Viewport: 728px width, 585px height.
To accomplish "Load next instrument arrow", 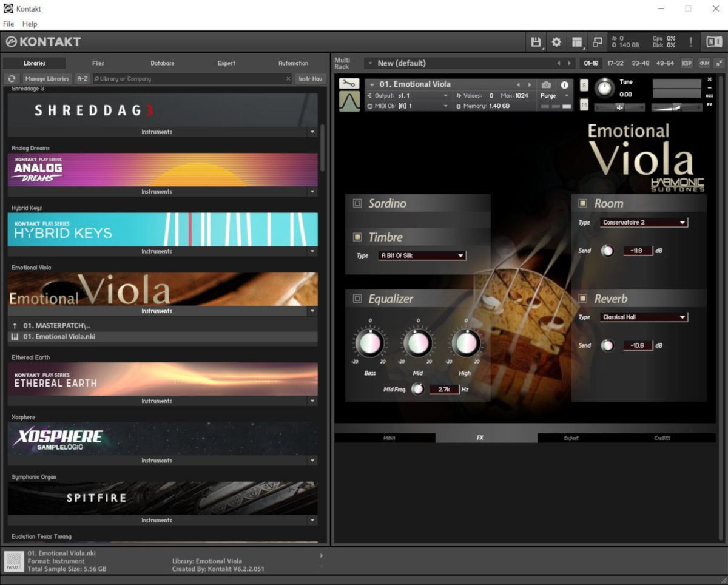I will (x=529, y=85).
